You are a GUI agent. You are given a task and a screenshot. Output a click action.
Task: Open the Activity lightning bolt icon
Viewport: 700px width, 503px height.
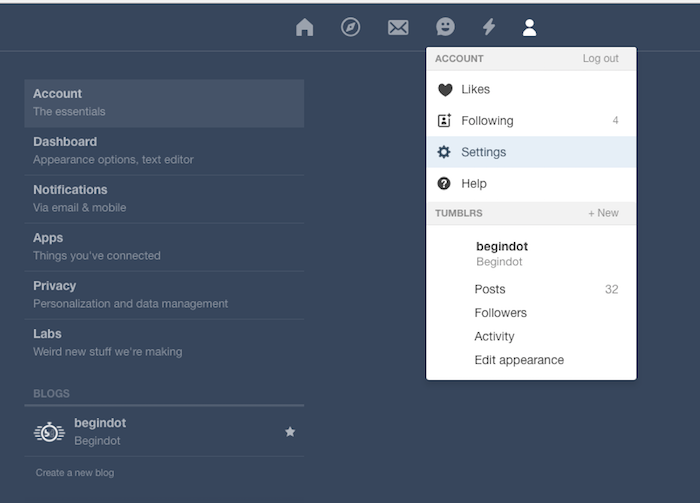click(489, 27)
